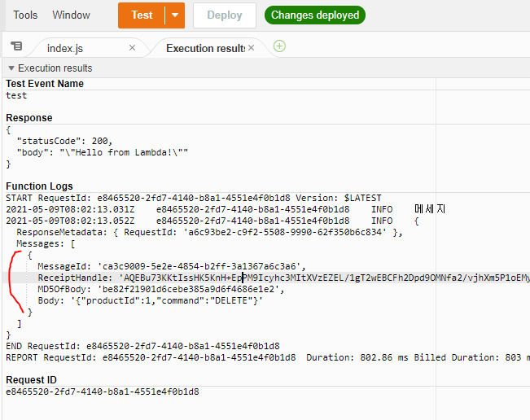
Task: Open the Tools menu
Action: point(25,15)
